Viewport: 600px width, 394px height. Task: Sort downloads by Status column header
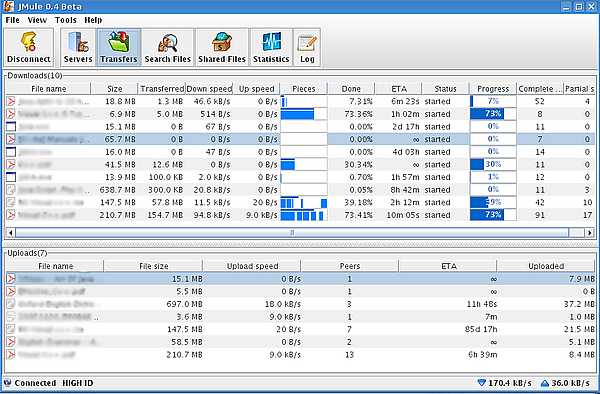pos(446,89)
